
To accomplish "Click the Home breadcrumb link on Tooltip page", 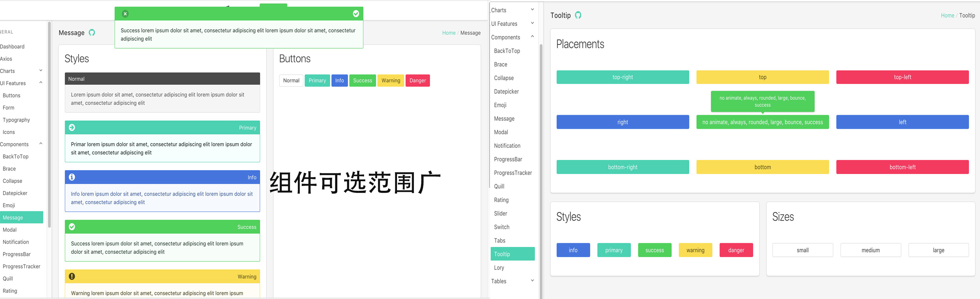I will (947, 15).
